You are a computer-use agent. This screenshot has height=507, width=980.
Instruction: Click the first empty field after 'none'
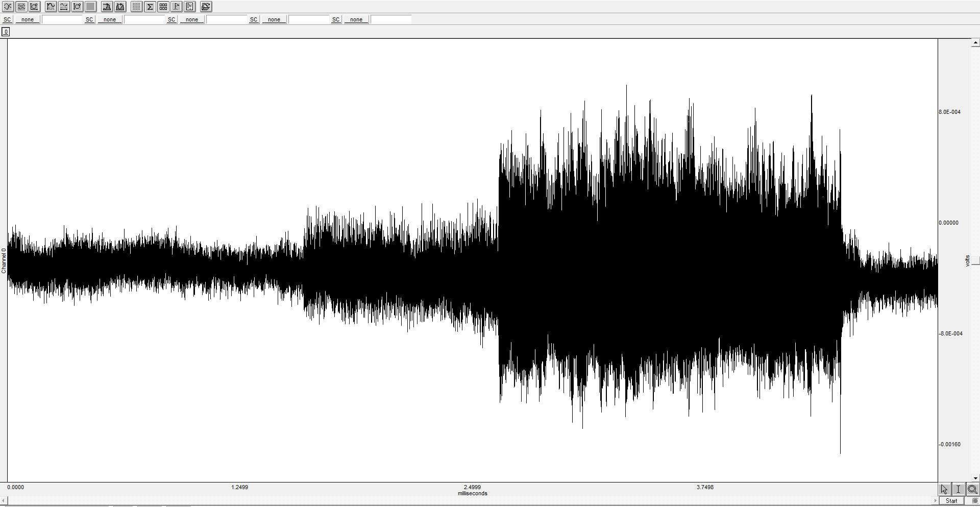coord(62,19)
